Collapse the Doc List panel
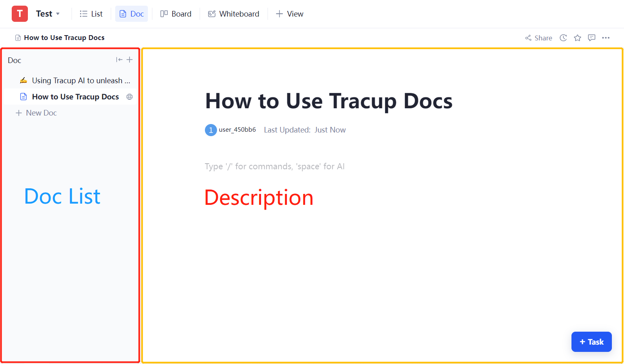The width and height of the screenshot is (624, 364). pyautogui.click(x=119, y=59)
